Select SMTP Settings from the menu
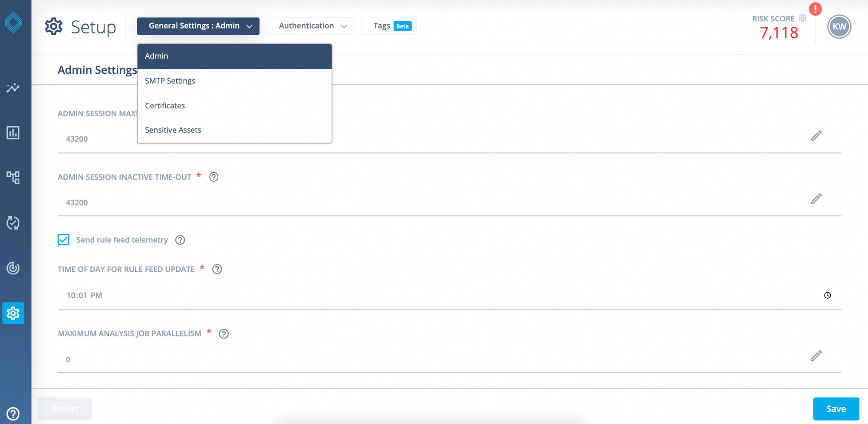Screen dimensions: 868x424 [x=170, y=81]
